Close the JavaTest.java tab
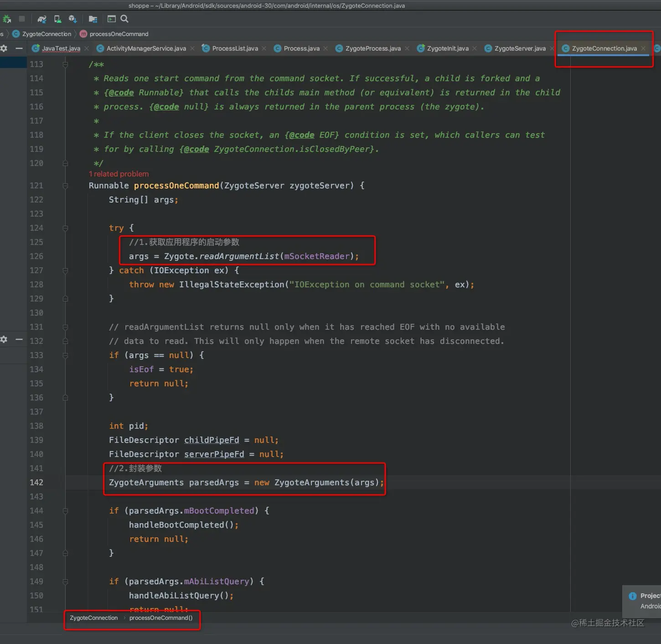The width and height of the screenshot is (661, 644). coord(87,48)
